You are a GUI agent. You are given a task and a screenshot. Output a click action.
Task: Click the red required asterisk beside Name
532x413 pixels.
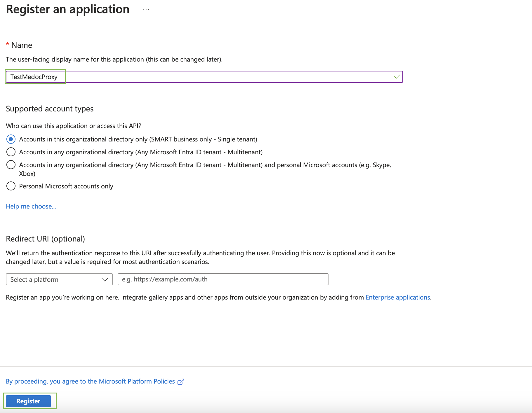8,45
